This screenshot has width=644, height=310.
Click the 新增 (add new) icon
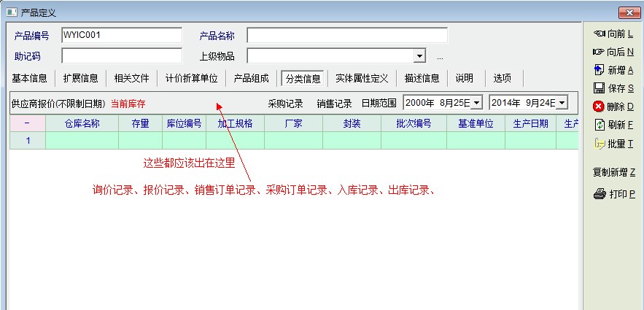tap(599, 70)
